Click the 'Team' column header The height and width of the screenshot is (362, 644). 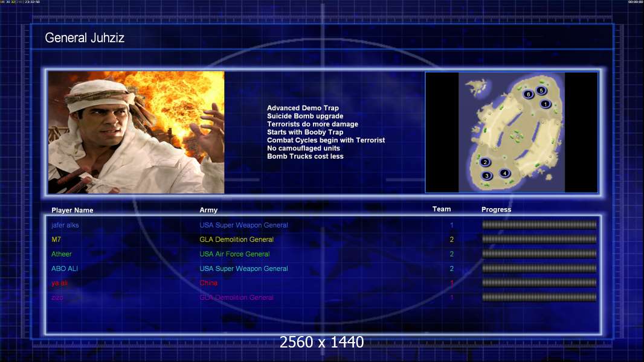[x=442, y=209]
